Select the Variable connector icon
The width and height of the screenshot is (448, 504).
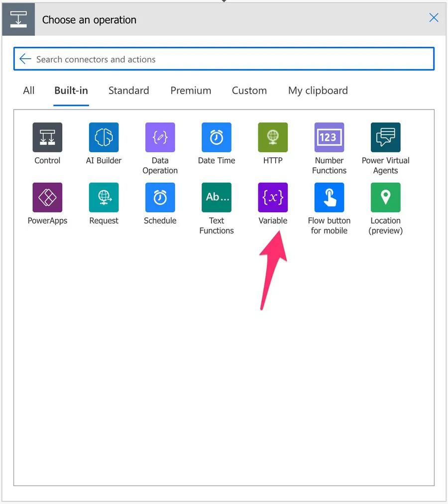[x=273, y=198]
